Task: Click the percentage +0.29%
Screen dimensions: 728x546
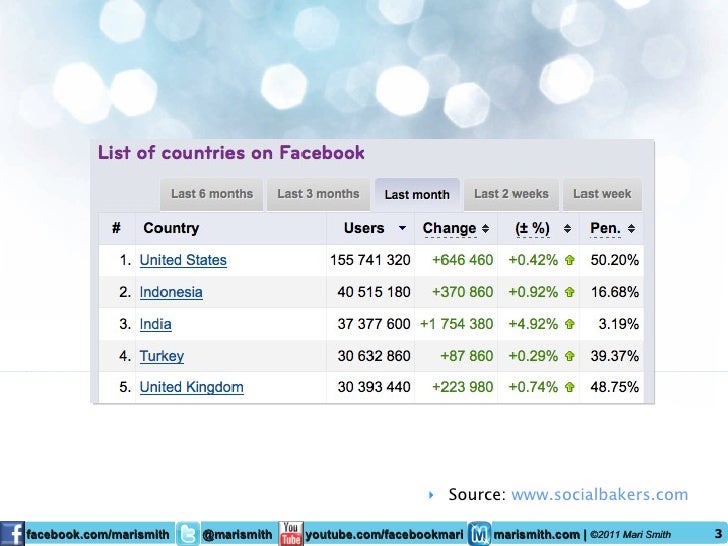Action: pos(533,356)
